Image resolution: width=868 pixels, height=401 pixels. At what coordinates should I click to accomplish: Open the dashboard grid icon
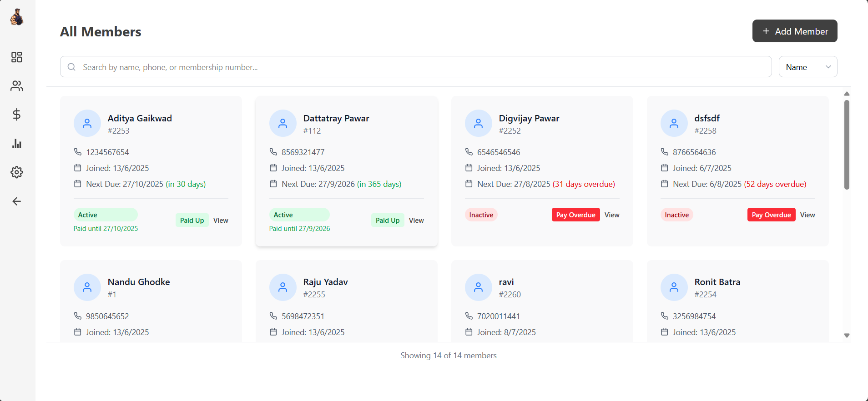click(17, 57)
